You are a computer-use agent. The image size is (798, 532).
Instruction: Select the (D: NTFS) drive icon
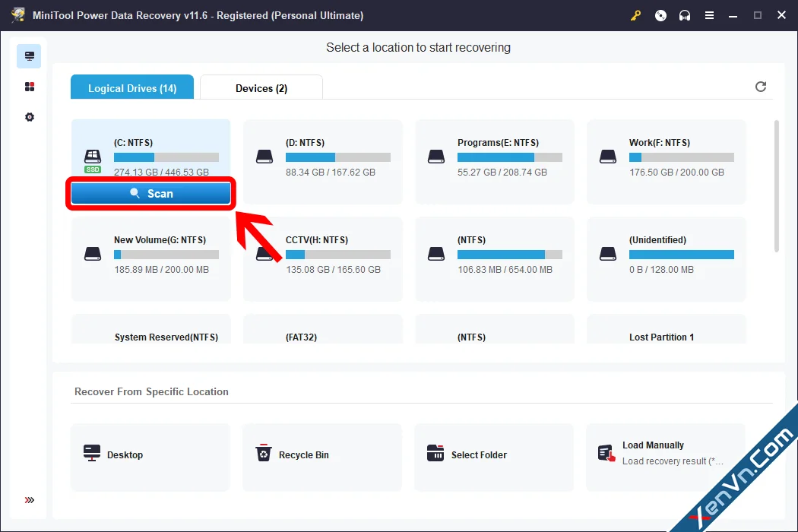coord(264,157)
